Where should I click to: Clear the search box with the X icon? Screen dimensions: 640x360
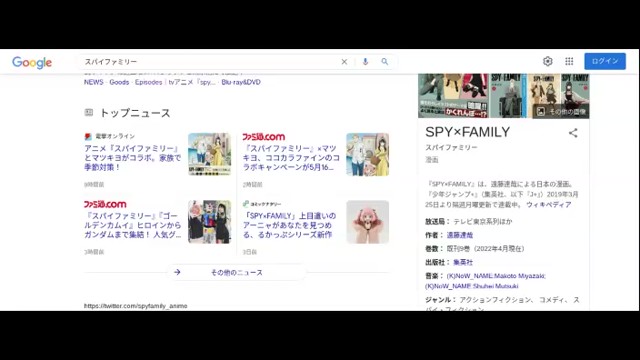[344, 62]
